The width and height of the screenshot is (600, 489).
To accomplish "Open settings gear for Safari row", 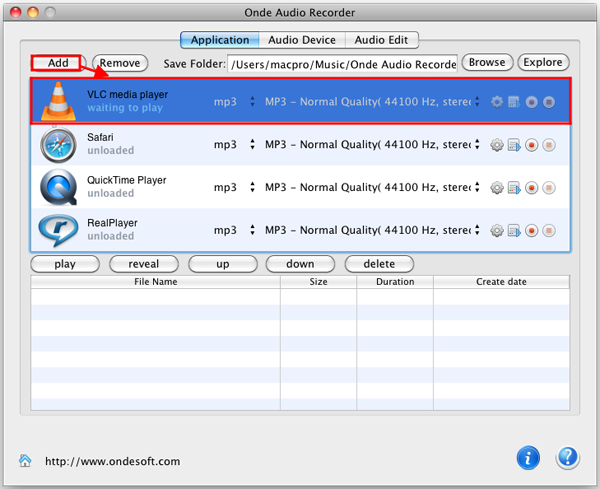I will (497, 145).
